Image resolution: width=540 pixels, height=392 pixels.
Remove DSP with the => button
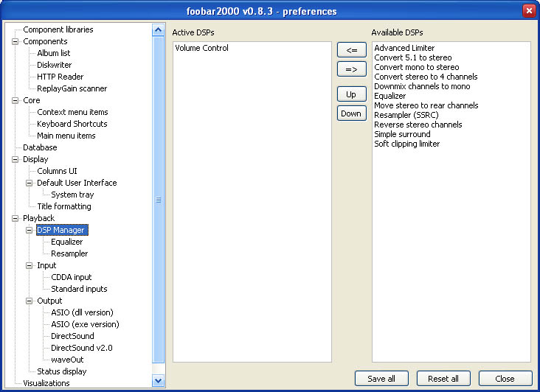[352, 69]
